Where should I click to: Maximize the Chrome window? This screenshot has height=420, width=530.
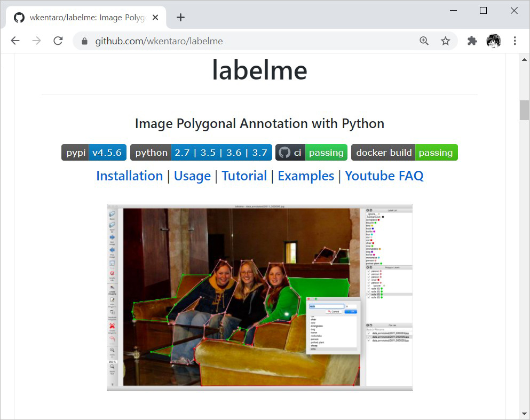(x=484, y=11)
